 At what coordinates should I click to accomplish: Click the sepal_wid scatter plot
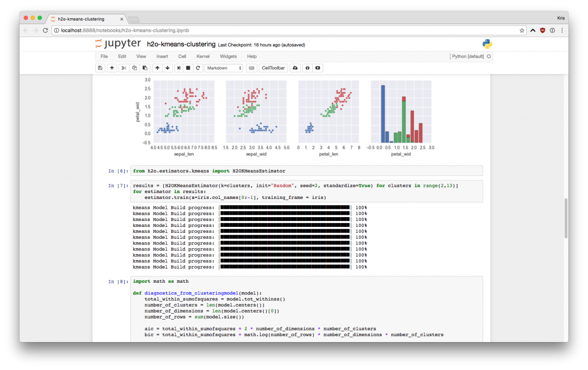click(x=256, y=111)
